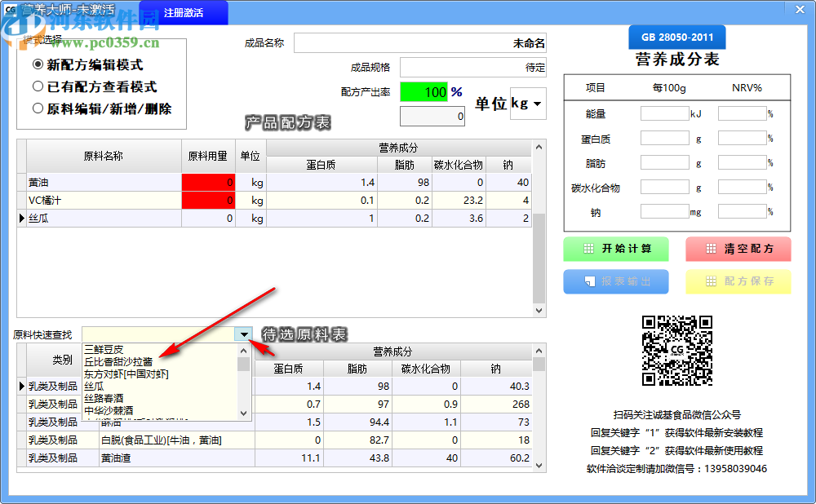The height and width of the screenshot is (504, 816).
Task: Open 原料快速查找 dropdown arrow
Action: tap(243, 334)
